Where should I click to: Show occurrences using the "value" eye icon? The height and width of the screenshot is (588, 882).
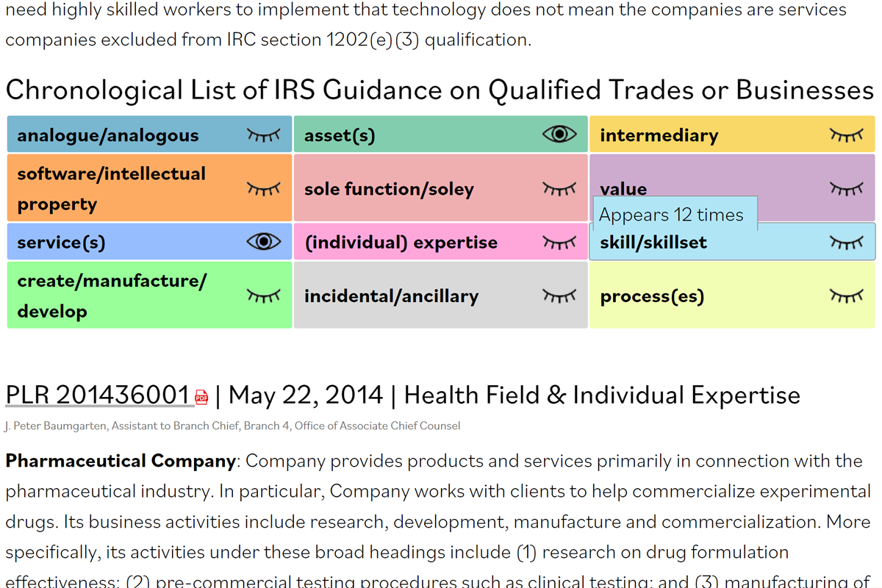846,187
